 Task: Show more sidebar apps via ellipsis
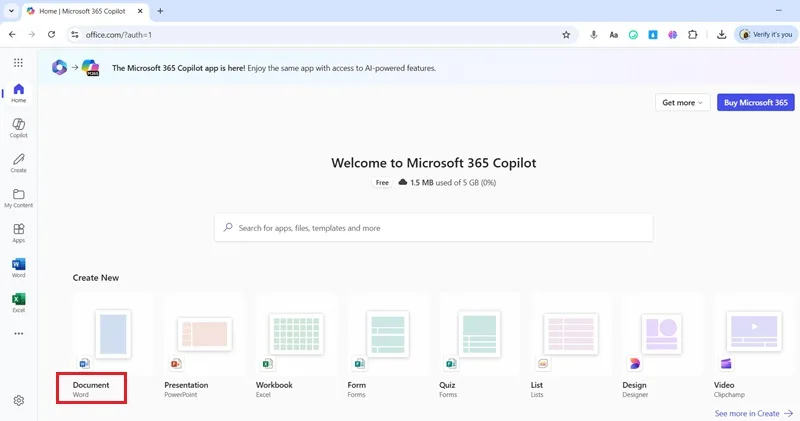pyautogui.click(x=19, y=334)
